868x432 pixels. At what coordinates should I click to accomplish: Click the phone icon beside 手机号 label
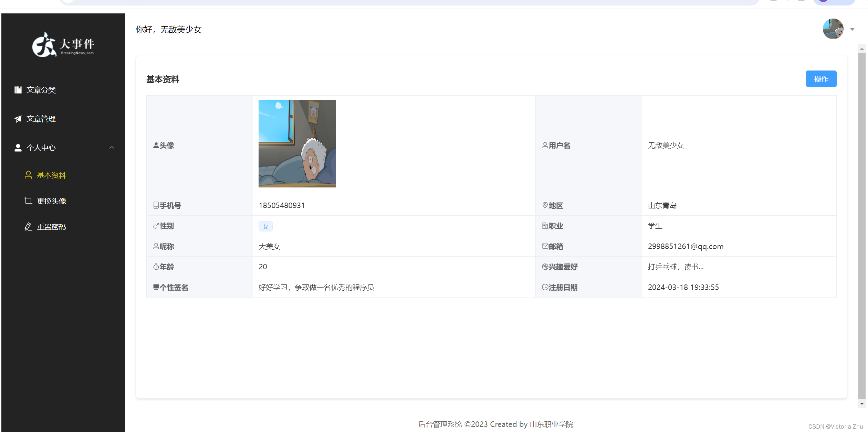point(156,205)
